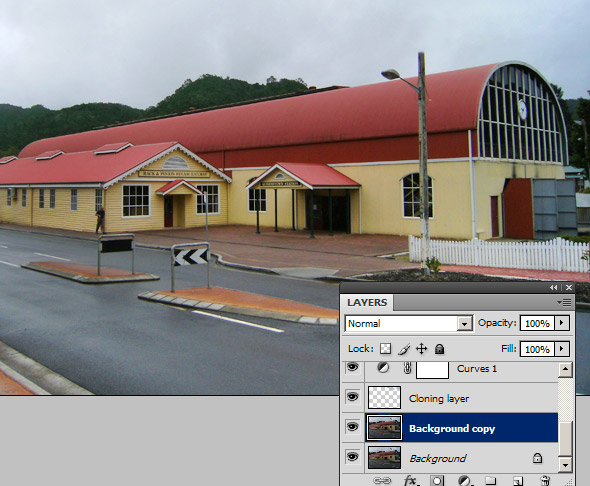590x486 pixels.
Task: Select the LAYERS panel tab
Action: tap(367, 302)
